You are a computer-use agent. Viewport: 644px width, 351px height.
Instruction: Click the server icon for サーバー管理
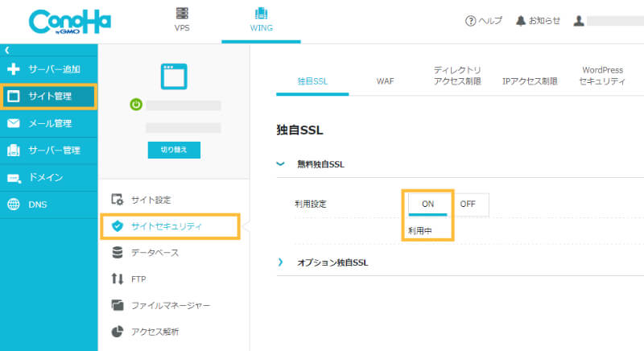click(14, 151)
